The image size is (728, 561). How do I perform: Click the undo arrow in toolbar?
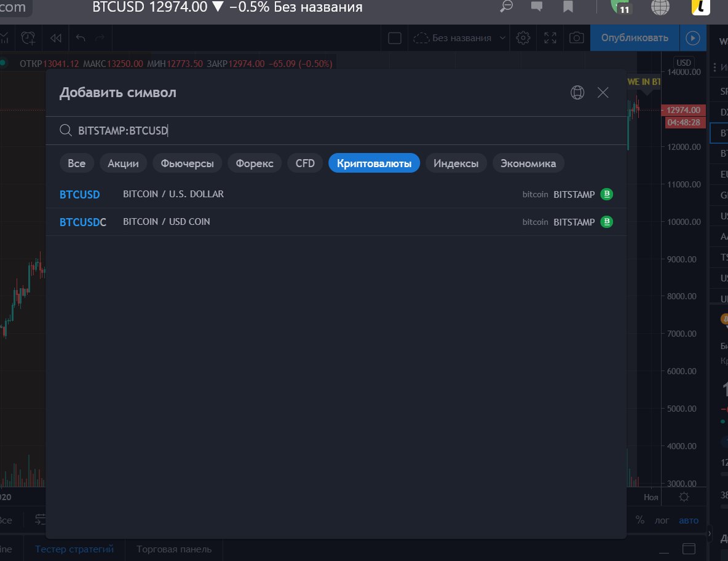[81, 37]
